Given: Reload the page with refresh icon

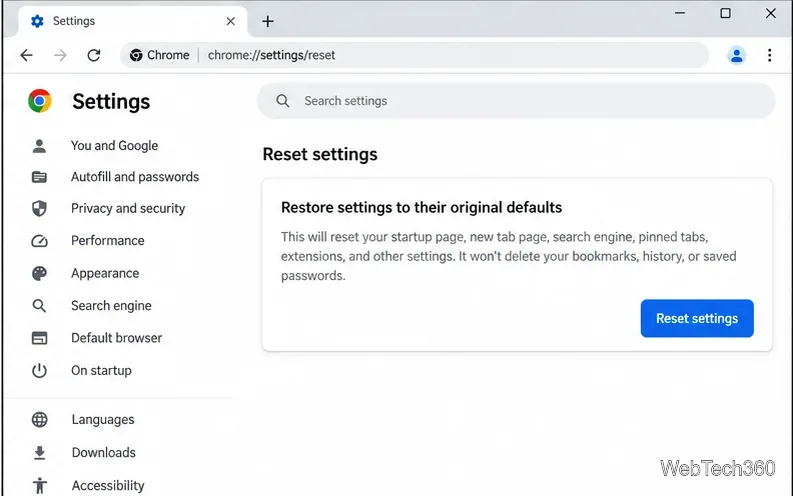Looking at the screenshot, I should 94,55.
